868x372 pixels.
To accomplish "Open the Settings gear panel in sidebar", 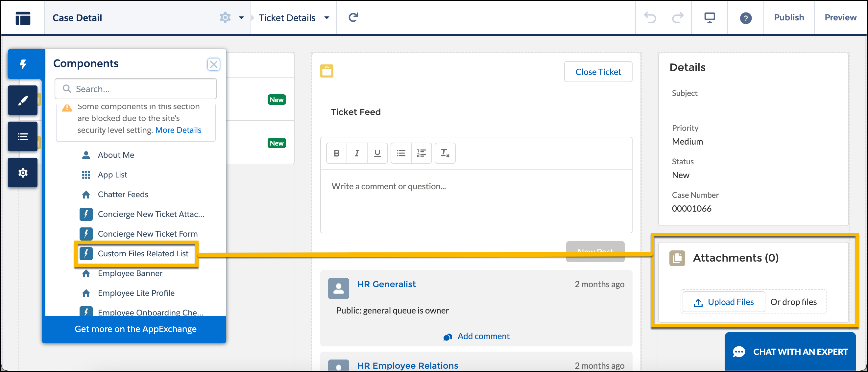I will (23, 173).
